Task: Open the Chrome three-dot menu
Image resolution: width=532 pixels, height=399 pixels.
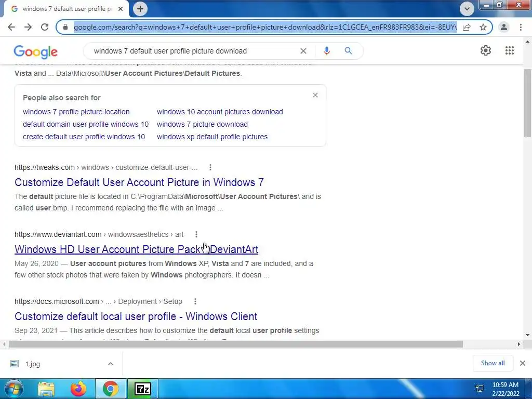Action: [x=521, y=27]
